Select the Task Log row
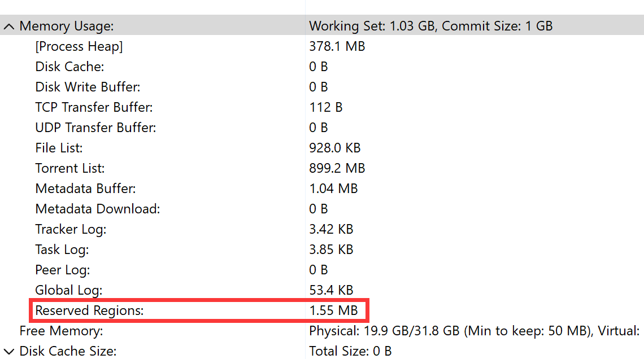Image resolution: width=644 pixels, height=359 pixels. coord(322,249)
